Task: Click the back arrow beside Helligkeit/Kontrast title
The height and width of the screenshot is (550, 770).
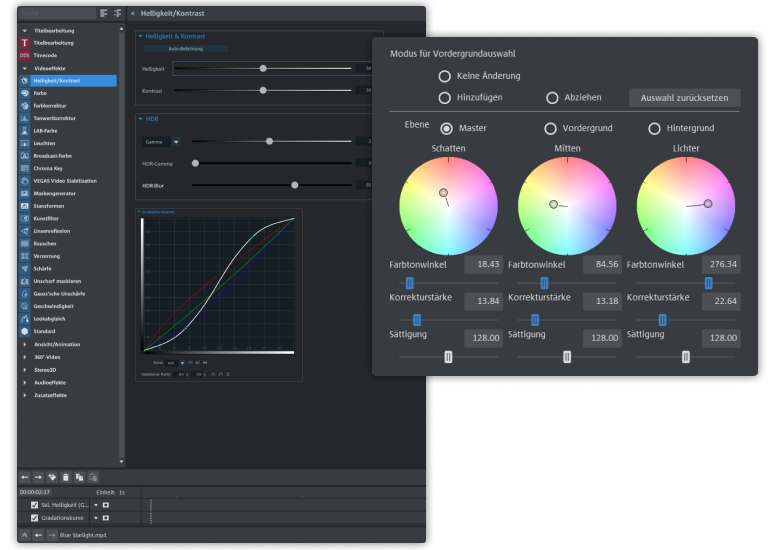Action: click(133, 13)
